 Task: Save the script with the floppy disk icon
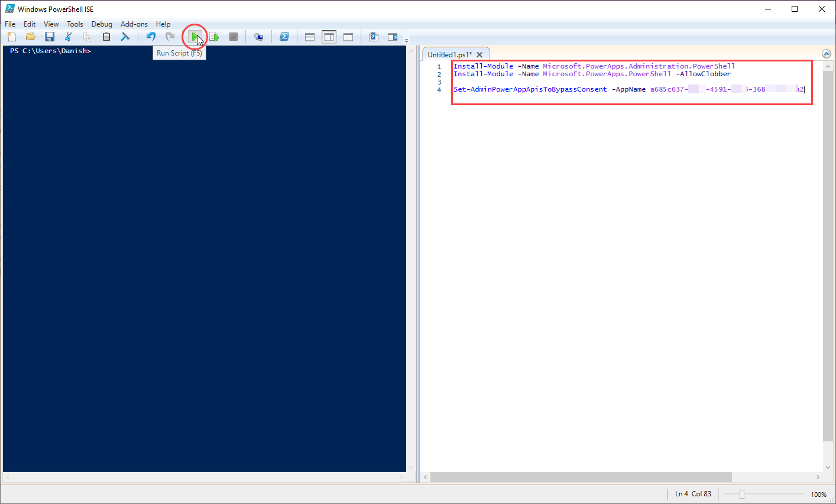[50, 37]
